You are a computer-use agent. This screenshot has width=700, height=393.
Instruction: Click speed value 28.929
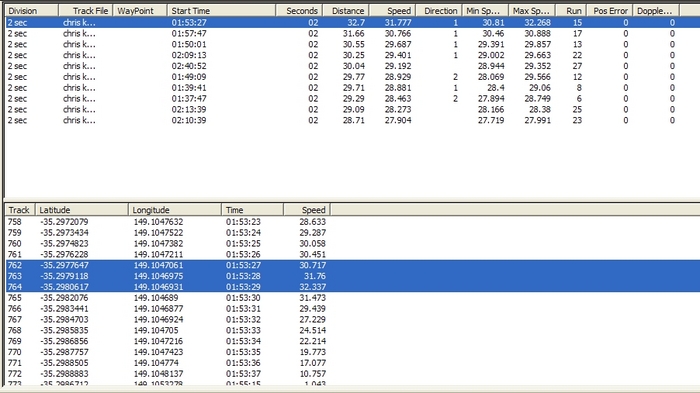[398, 77]
